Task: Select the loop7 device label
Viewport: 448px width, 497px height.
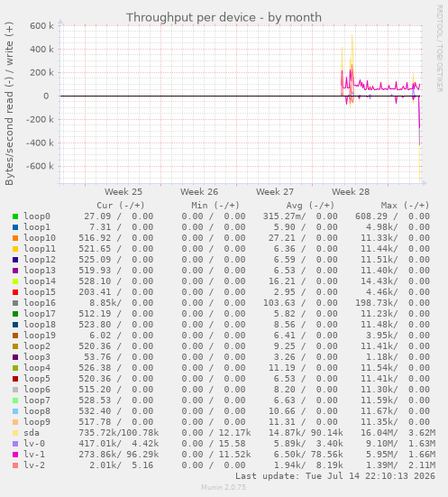Action: tap(37, 400)
